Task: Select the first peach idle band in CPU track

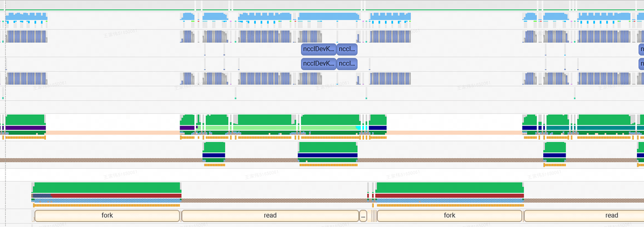Action: click(112, 133)
